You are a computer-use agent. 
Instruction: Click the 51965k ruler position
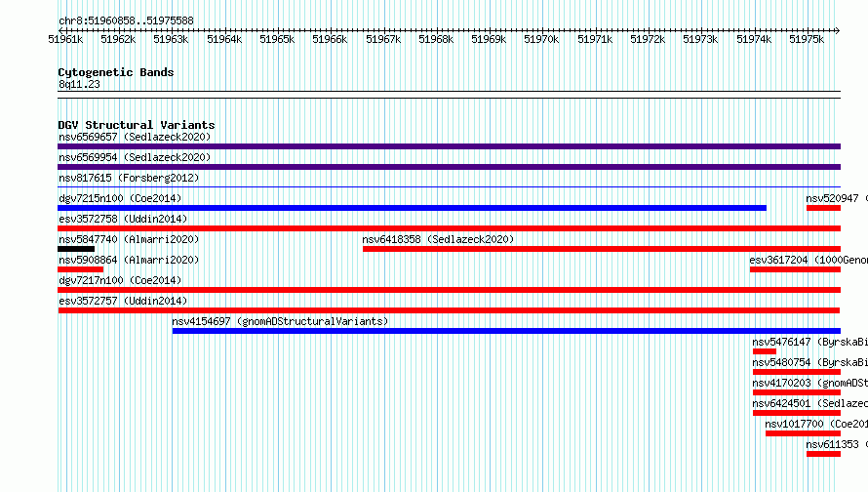(277, 39)
